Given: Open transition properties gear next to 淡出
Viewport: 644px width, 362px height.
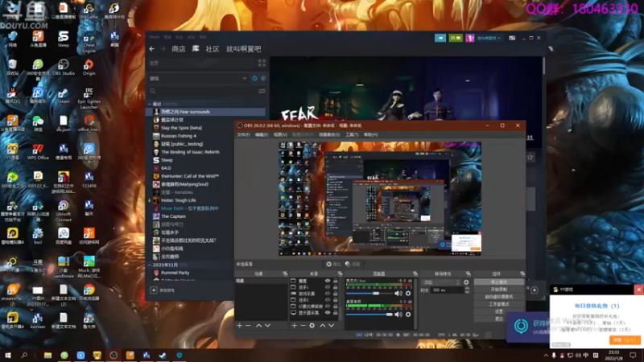Looking at the screenshot, I should pos(466,282).
